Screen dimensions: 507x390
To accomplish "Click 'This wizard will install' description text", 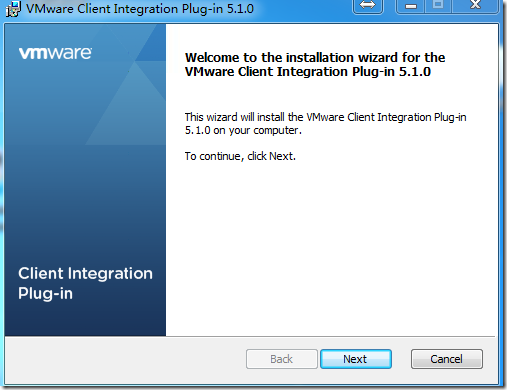I will (x=326, y=124).
